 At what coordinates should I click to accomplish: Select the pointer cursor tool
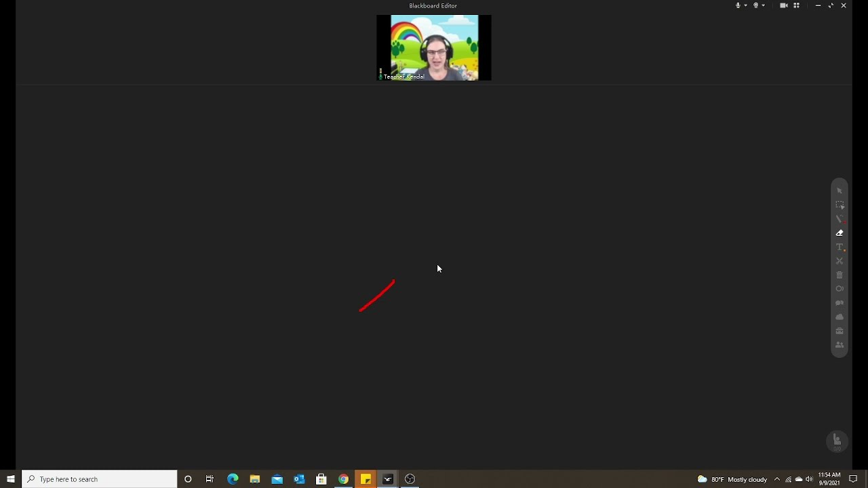tap(840, 191)
